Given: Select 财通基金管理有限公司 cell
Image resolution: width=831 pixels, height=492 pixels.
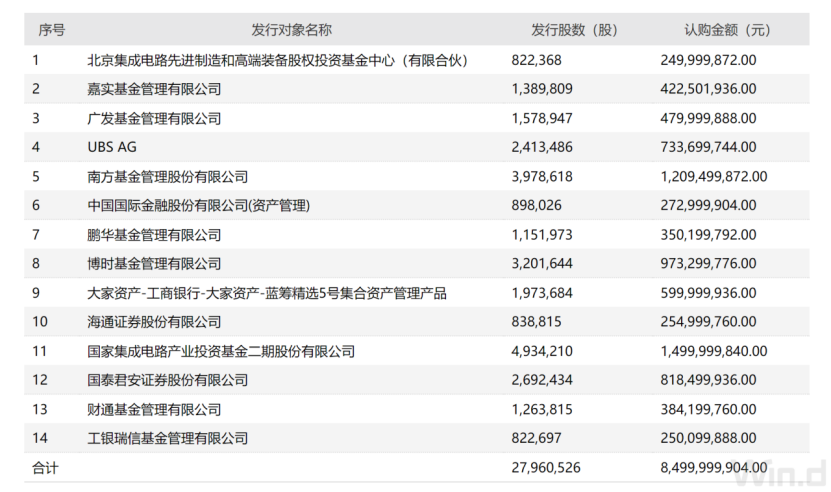Looking at the screenshot, I should pos(154,409).
